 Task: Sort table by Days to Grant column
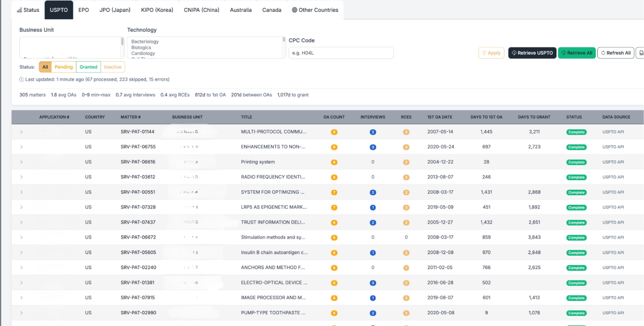(534, 117)
